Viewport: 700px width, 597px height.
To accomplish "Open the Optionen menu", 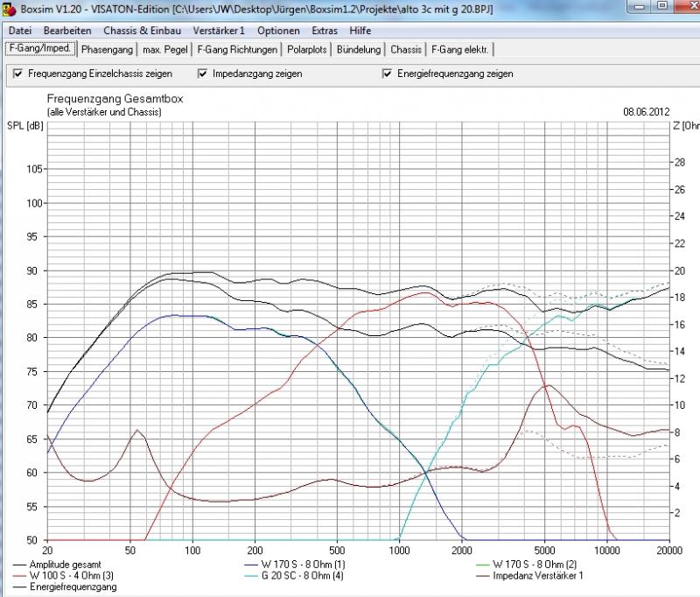I will (278, 31).
